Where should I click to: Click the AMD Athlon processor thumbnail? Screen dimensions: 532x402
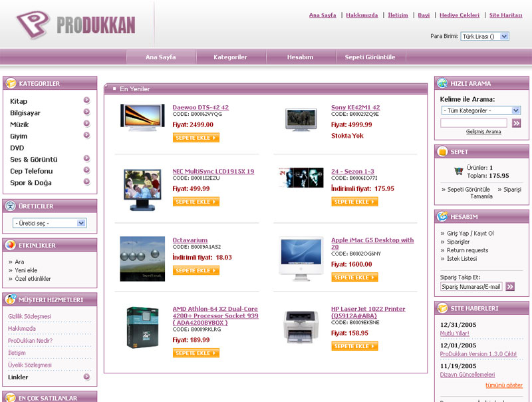click(142, 327)
